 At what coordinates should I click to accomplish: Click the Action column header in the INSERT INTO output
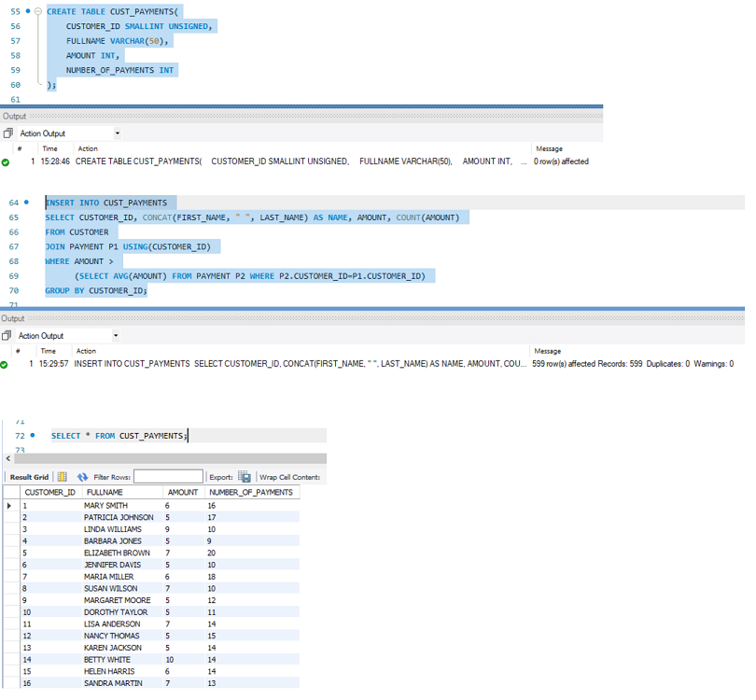pyautogui.click(x=86, y=351)
